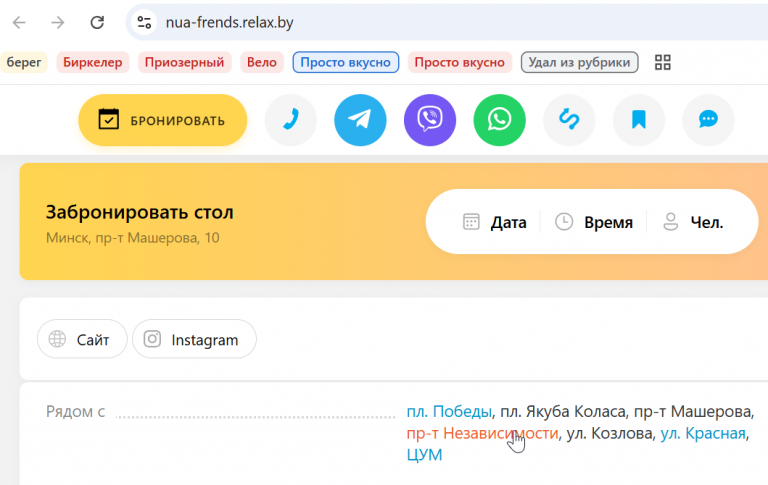
Task: Reload the current page
Action: 97,23
